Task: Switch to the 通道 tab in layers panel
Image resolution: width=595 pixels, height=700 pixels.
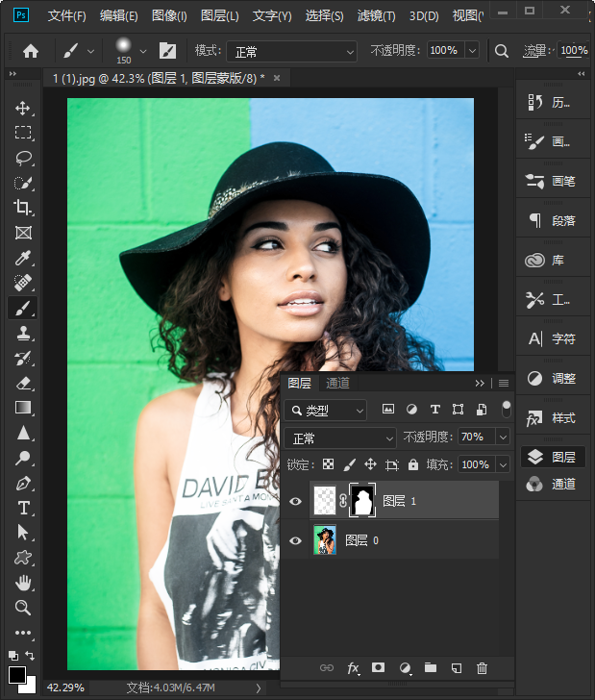Action: pos(338,383)
